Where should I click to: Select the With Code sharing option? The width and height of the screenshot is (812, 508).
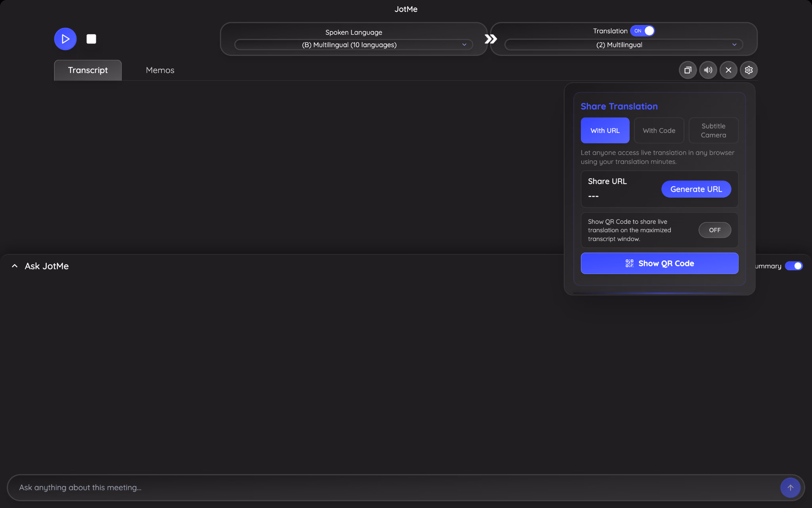[x=659, y=131]
